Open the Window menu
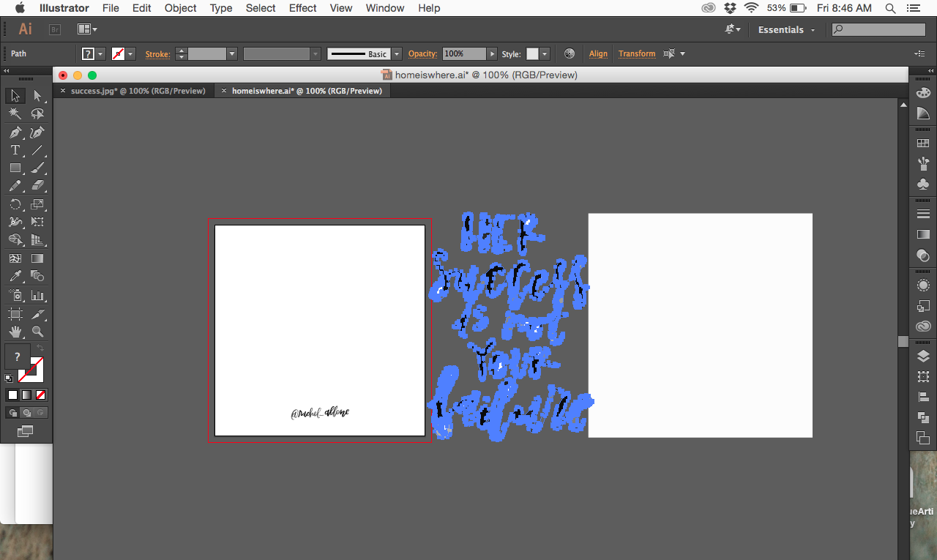Screen dimensions: 937x560 [x=384, y=8]
